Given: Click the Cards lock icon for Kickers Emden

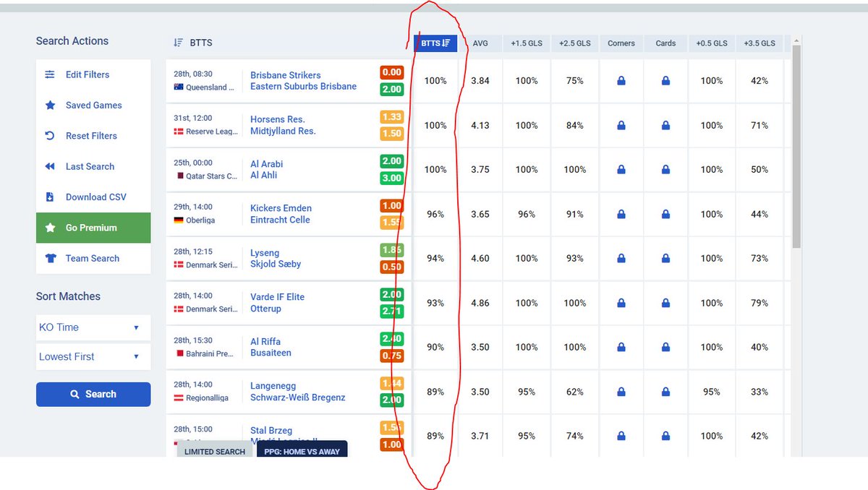Looking at the screenshot, I should pos(665,215).
